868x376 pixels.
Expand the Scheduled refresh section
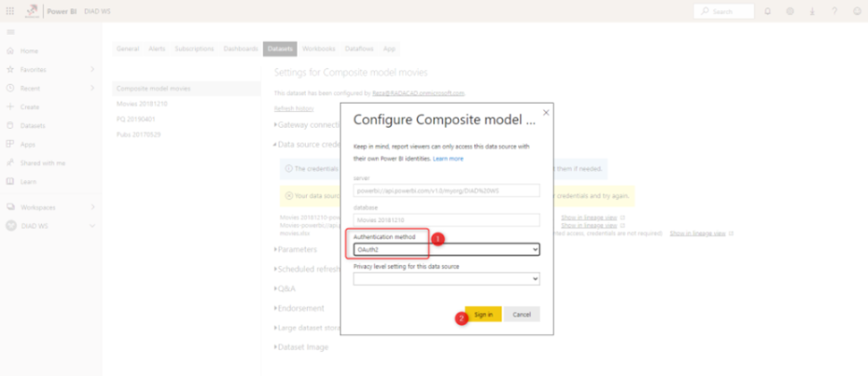coord(307,269)
